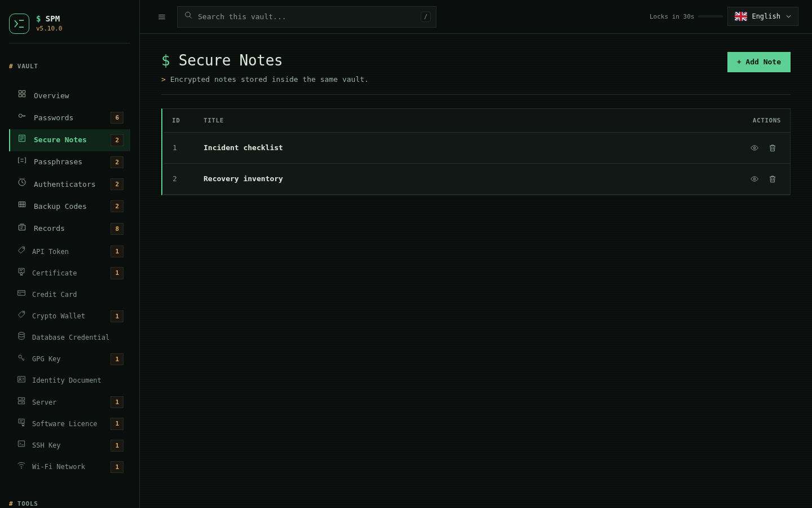Click the Authenticators clock icon
The height and width of the screenshot is (508, 812).
pyautogui.click(x=22, y=182)
